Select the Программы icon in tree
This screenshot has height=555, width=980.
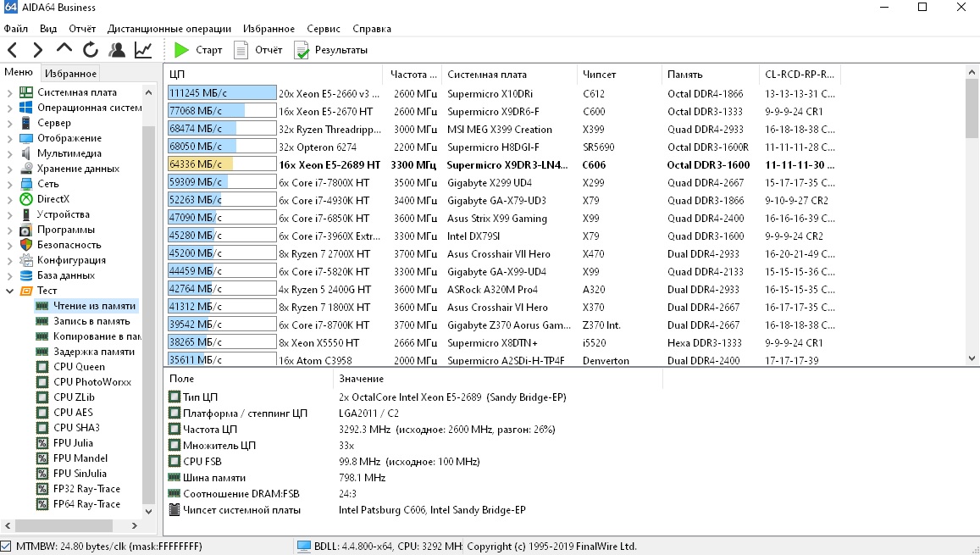click(x=26, y=230)
